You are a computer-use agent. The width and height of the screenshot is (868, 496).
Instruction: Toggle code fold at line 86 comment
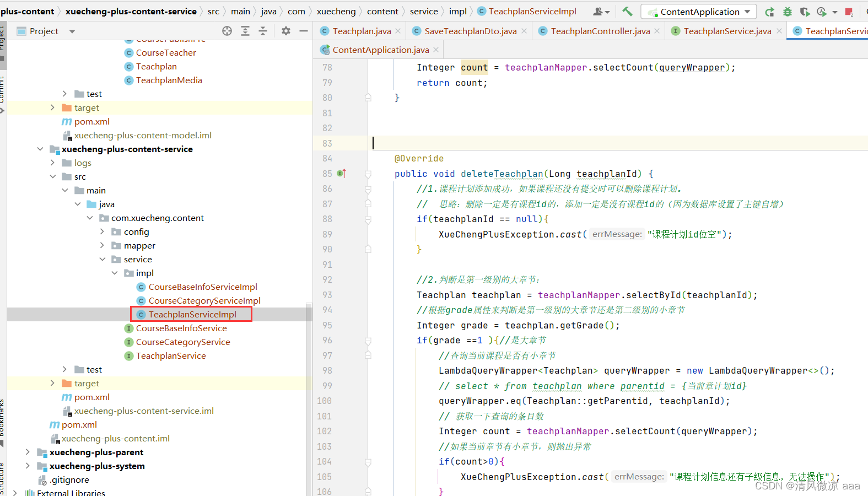[368, 189]
